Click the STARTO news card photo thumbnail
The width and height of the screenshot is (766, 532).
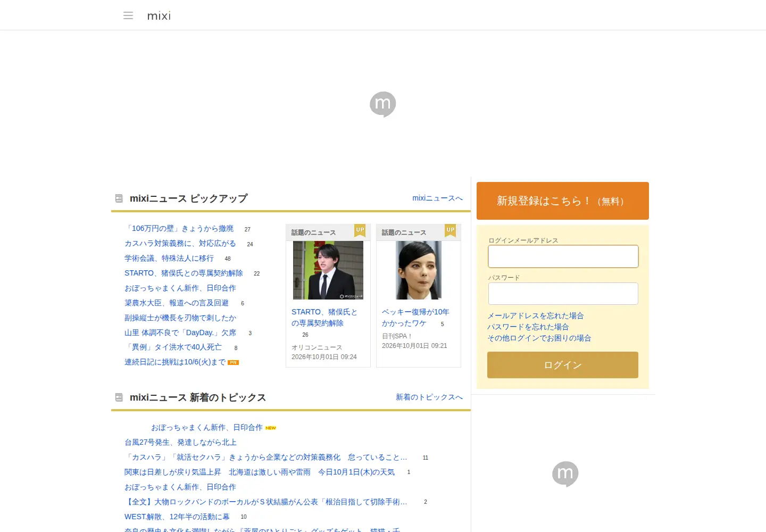328,270
